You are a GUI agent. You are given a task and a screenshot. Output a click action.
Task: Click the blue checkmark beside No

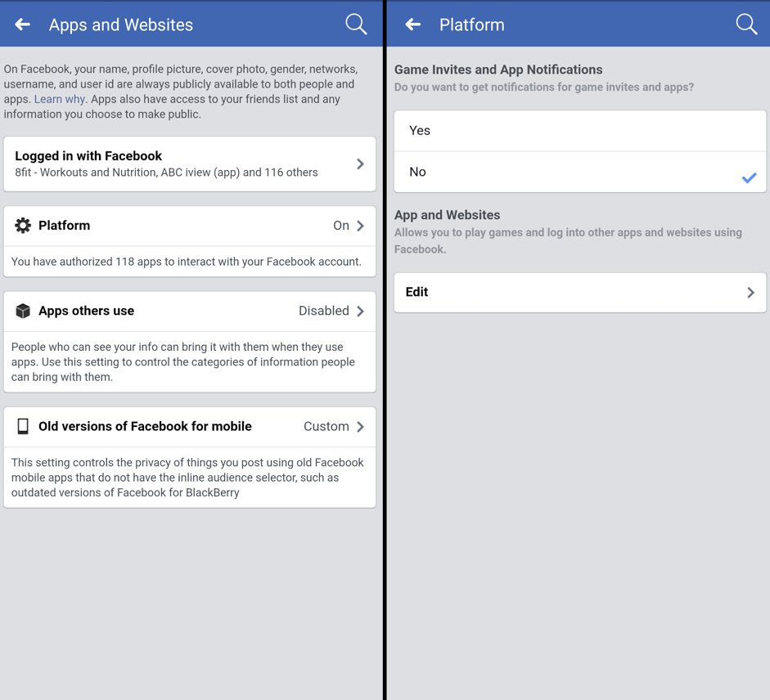(749, 177)
